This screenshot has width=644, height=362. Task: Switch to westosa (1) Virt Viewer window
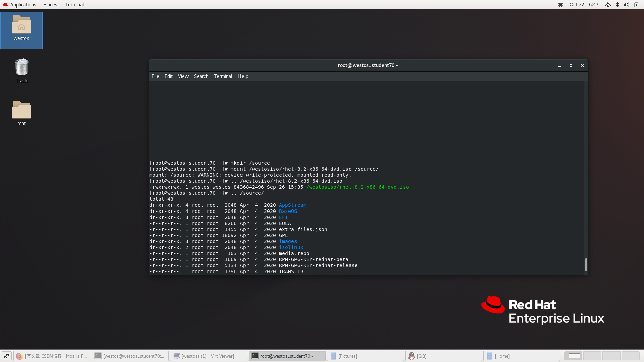click(209, 356)
